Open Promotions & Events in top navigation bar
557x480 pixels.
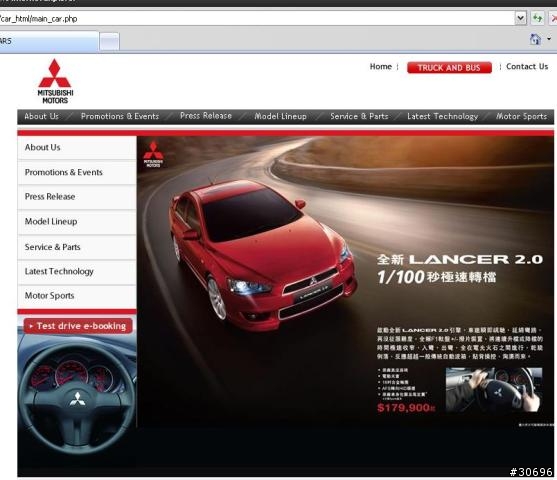tap(120, 116)
